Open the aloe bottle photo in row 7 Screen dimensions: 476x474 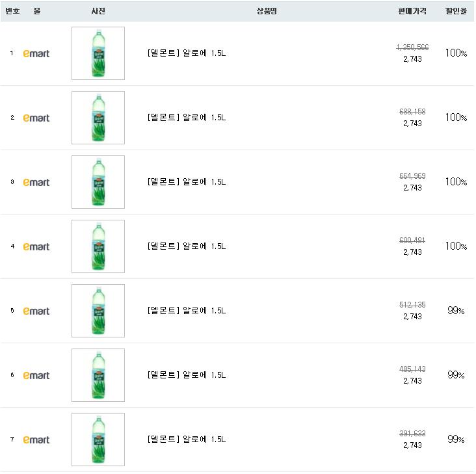(98, 440)
